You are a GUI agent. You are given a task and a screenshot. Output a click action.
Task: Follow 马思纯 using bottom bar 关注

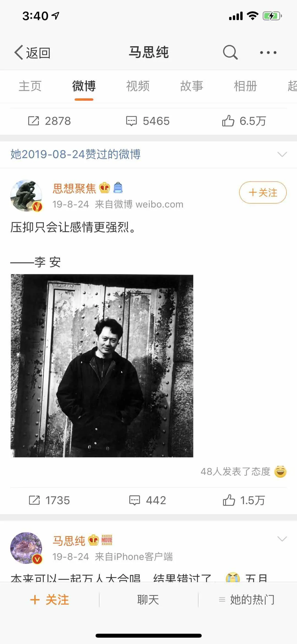[50, 600]
